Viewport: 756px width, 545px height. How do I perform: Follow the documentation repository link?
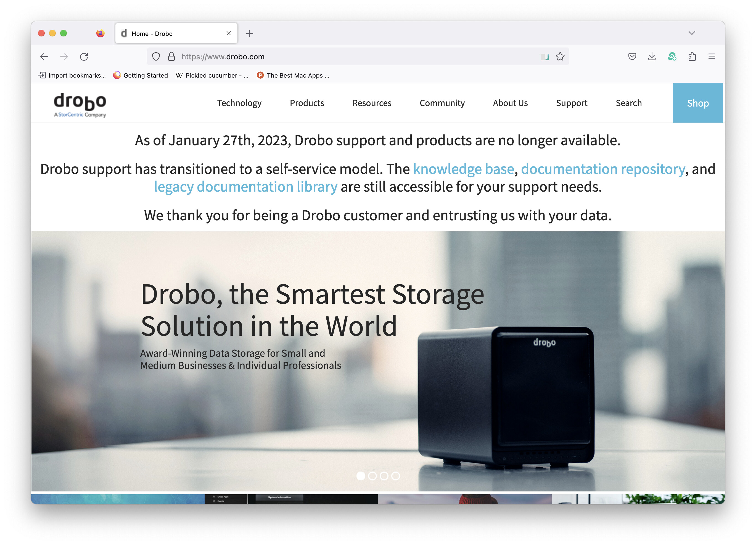point(603,169)
